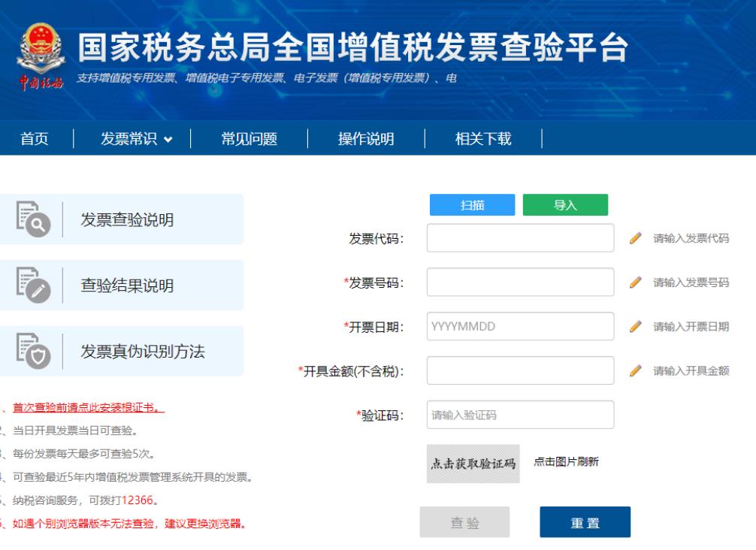Click into the 验证码 input field
This screenshot has height=550, width=756.
coord(520,415)
